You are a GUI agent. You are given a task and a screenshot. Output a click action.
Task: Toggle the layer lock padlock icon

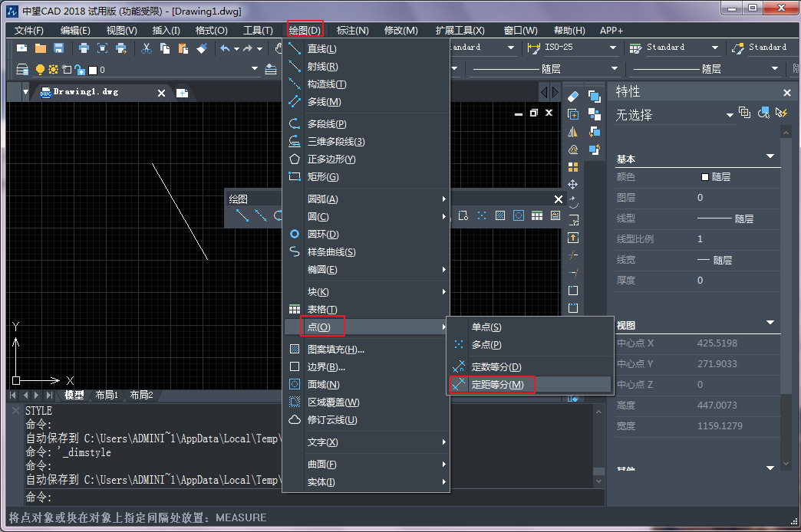(x=79, y=68)
